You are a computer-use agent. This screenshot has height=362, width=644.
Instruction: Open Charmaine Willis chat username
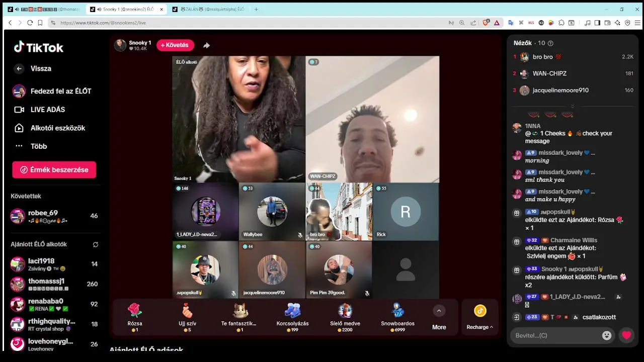[574, 240]
